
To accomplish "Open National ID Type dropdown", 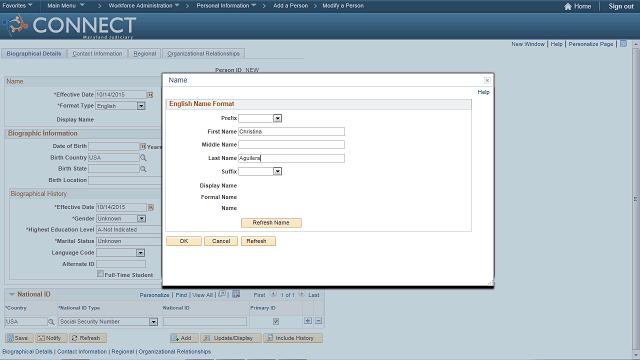I will [153, 322].
